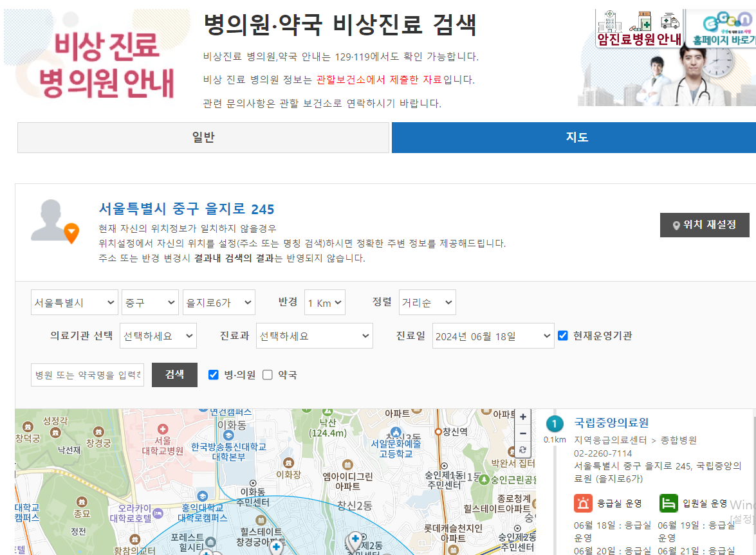This screenshot has width=756, height=555.
Task: Click the 지역응급의료센터 > 종합병원 text
Action: (635, 440)
